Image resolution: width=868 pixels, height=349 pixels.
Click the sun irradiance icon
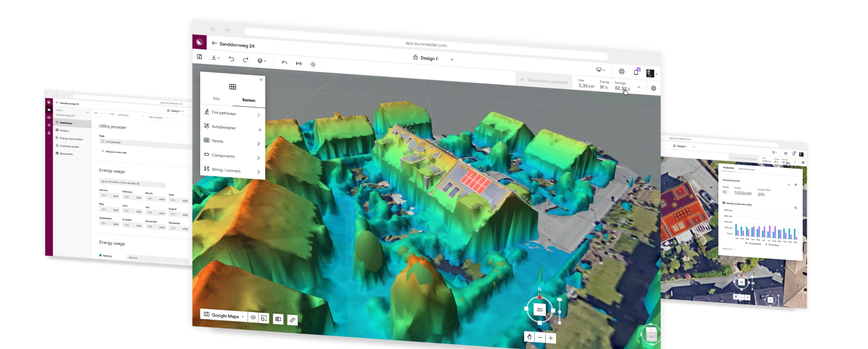(x=313, y=64)
